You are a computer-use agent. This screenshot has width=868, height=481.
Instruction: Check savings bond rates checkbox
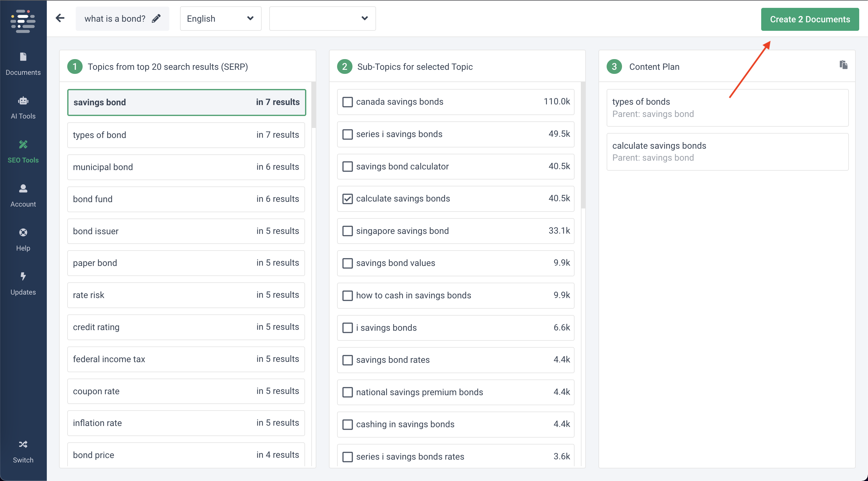coord(347,360)
